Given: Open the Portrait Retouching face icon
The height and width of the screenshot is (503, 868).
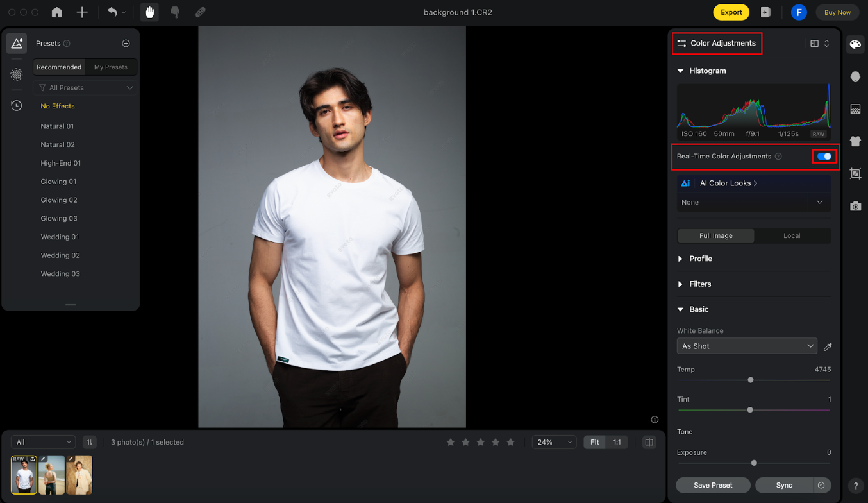Looking at the screenshot, I should (855, 76).
